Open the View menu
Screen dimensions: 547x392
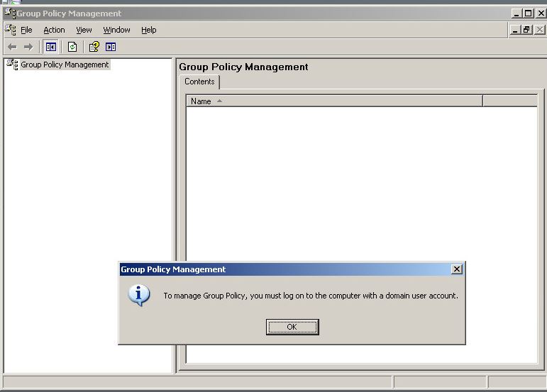coord(84,30)
